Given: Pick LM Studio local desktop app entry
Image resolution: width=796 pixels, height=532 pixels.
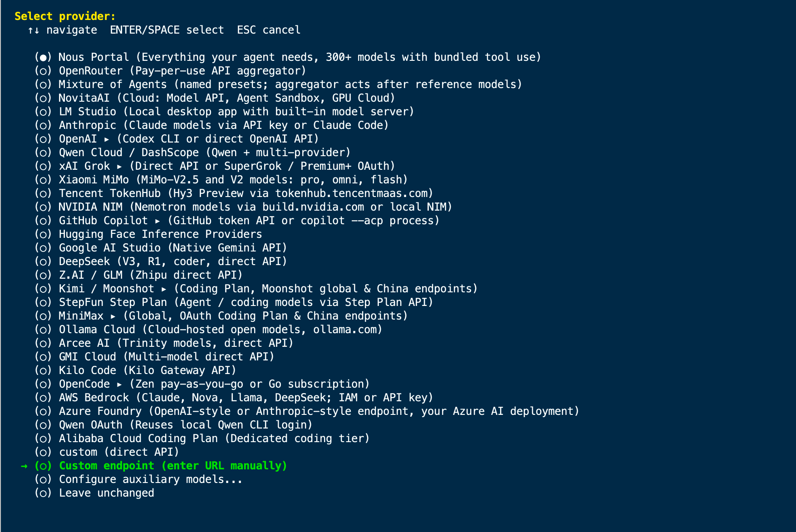Looking at the screenshot, I should pos(224,112).
